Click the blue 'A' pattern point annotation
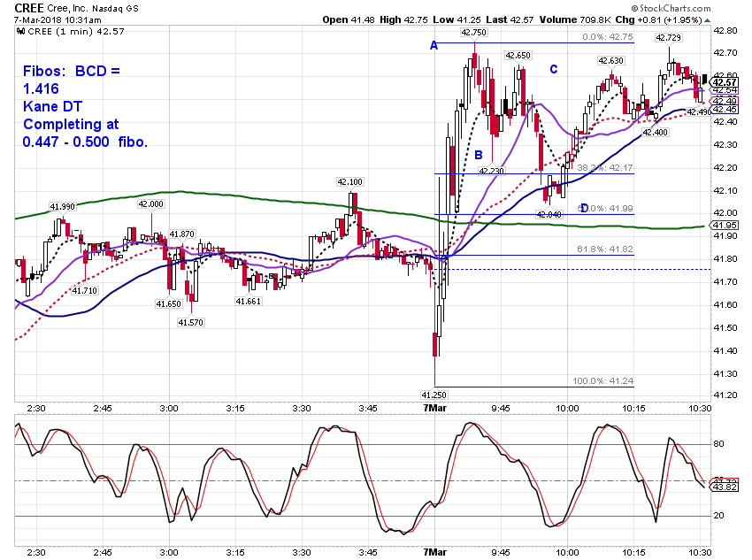 tap(434, 45)
